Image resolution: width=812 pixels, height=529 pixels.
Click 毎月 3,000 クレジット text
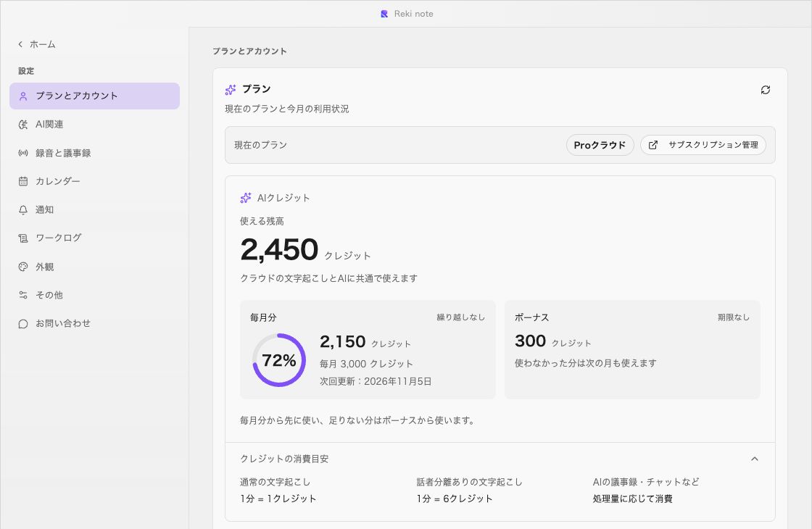click(366, 364)
